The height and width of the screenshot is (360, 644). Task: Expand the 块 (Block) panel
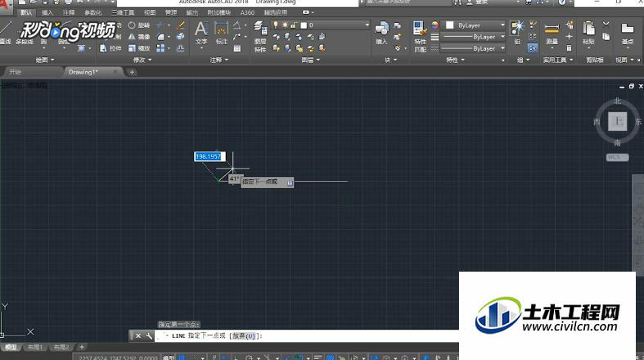[390, 60]
